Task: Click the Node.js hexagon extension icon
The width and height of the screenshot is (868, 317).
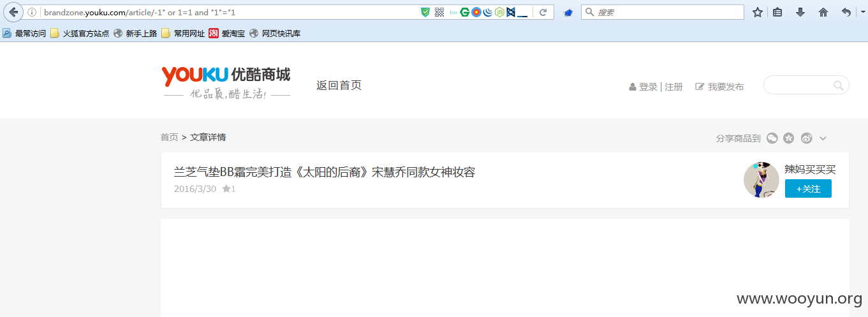Action: click(x=499, y=12)
